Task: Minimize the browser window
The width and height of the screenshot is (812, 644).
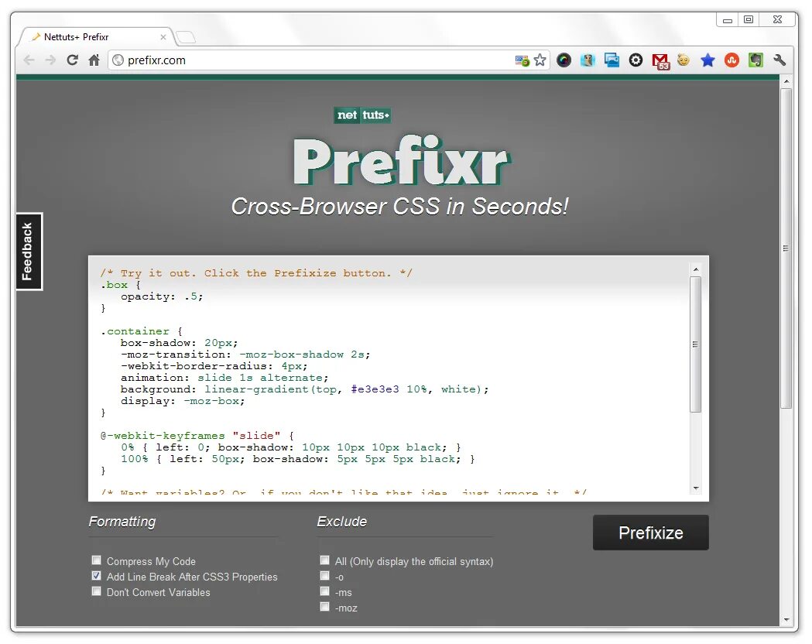Action: pyautogui.click(x=727, y=20)
